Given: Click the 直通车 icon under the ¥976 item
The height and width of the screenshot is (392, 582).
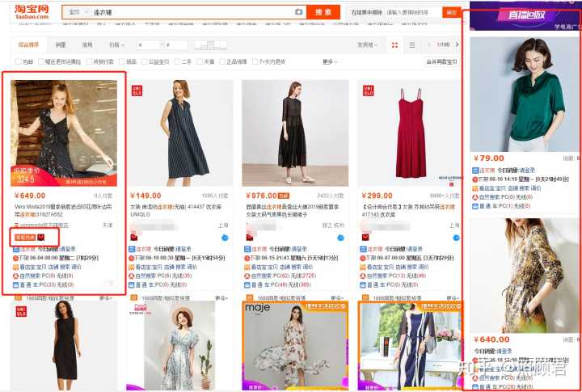Looking at the screenshot, I should click(247, 285).
